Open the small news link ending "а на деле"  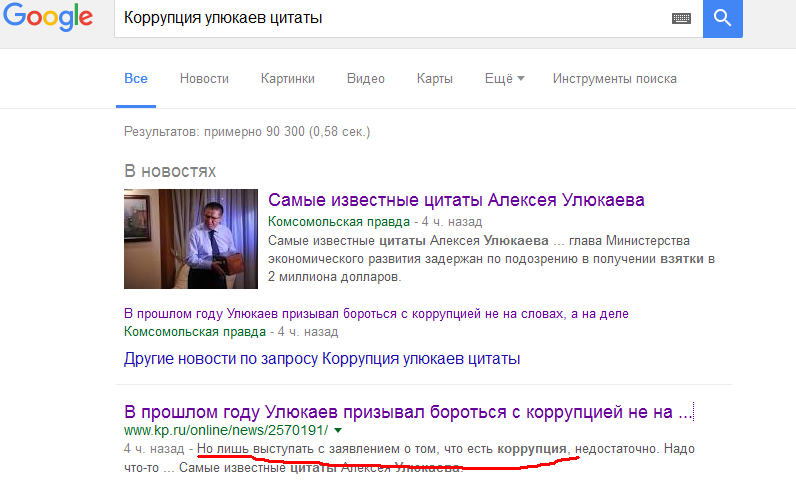(376, 313)
